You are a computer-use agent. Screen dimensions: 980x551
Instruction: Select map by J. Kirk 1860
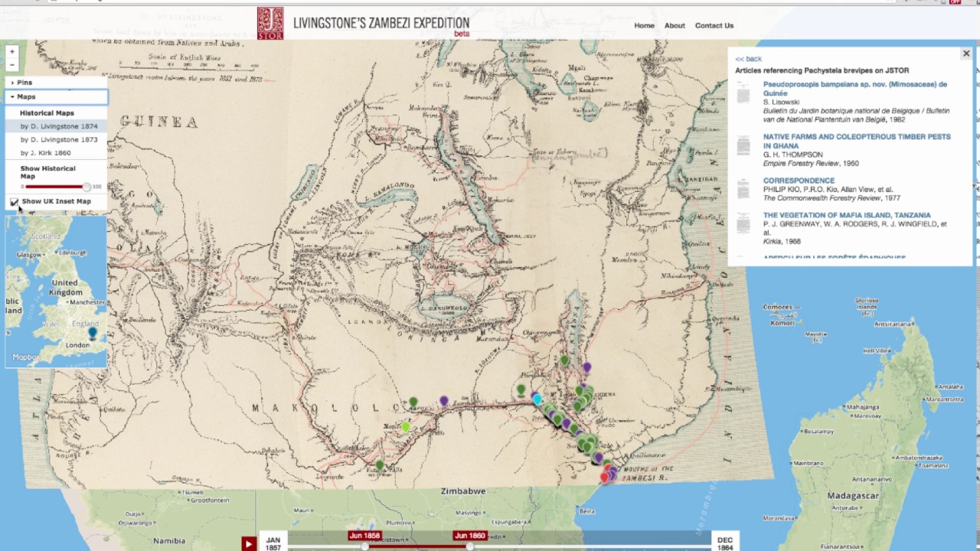coord(46,152)
